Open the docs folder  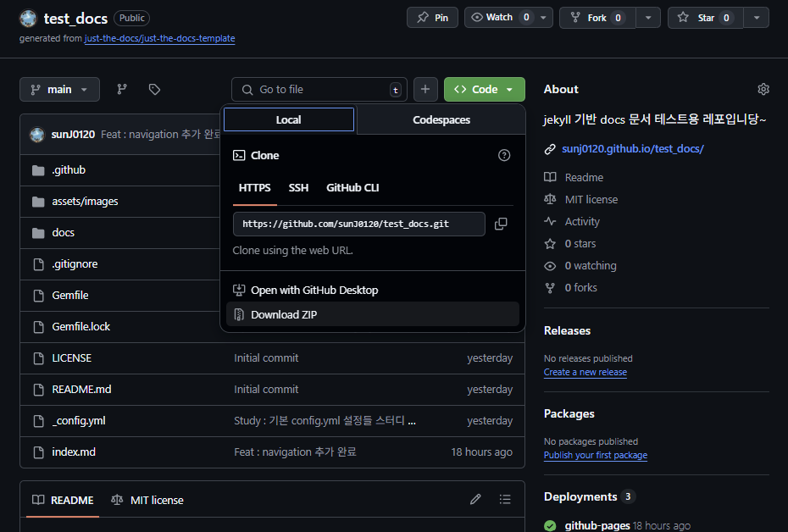point(64,233)
